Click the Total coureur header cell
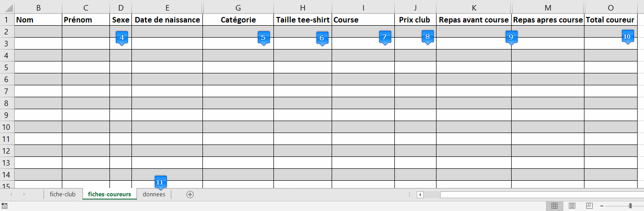This screenshot has width=644, height=211. coord(610,20)
